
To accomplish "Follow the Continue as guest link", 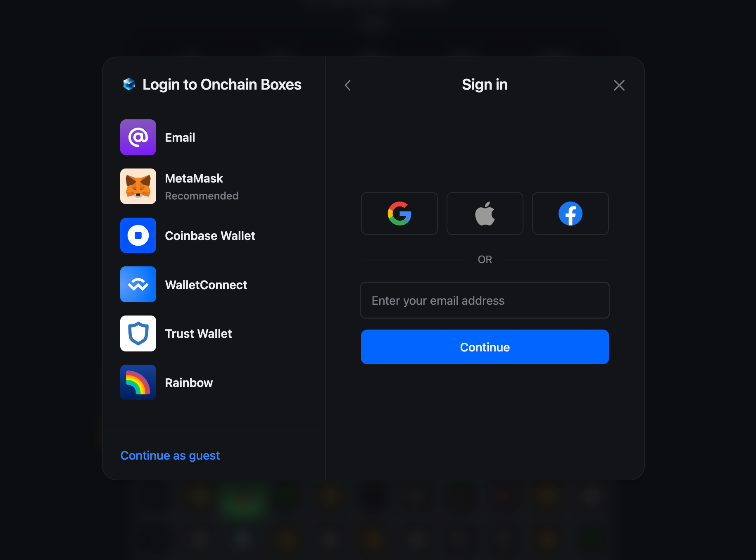I will [170, 456].
